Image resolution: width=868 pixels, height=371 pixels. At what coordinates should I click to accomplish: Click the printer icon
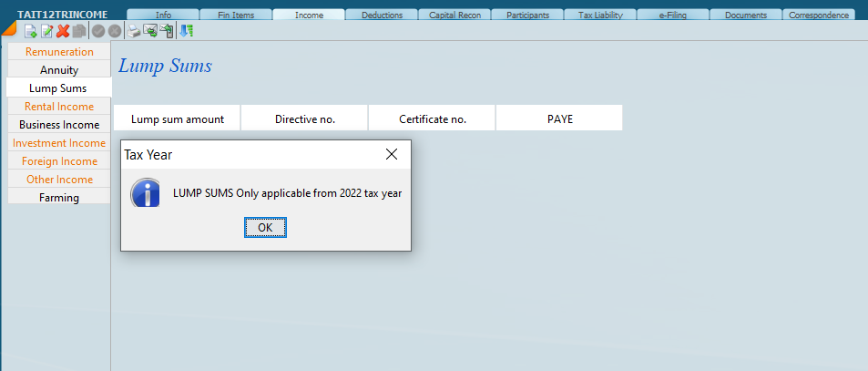(x=134, y=31)
